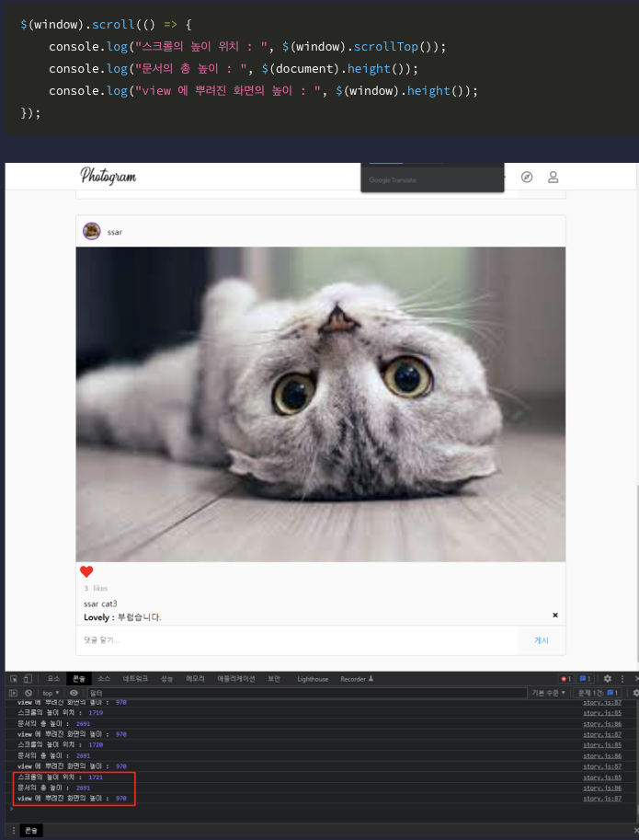The height and width of the screenshot is (840, 639).
Task: Select the 콘솔 drawer tab
Action: pos(31,831)
